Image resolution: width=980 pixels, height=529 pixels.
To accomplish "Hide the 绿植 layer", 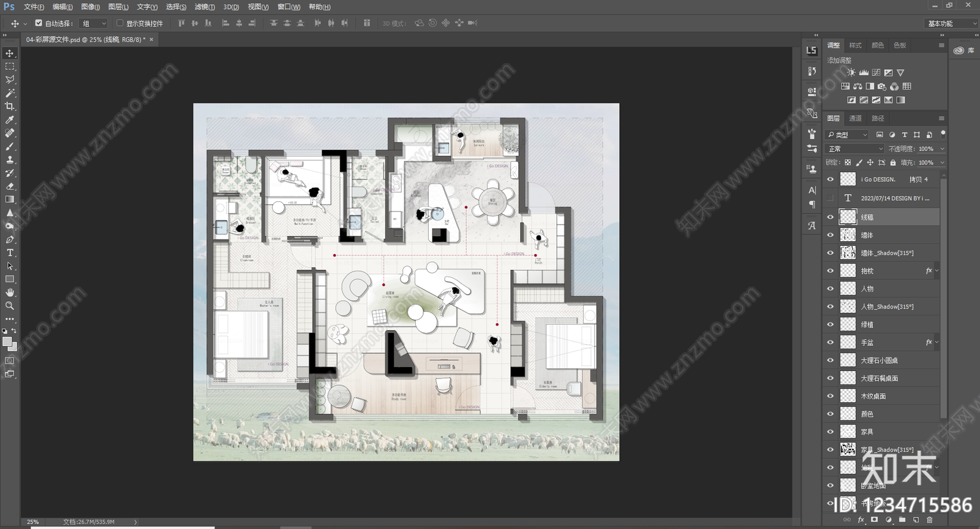I will click(x=831, y=325).
